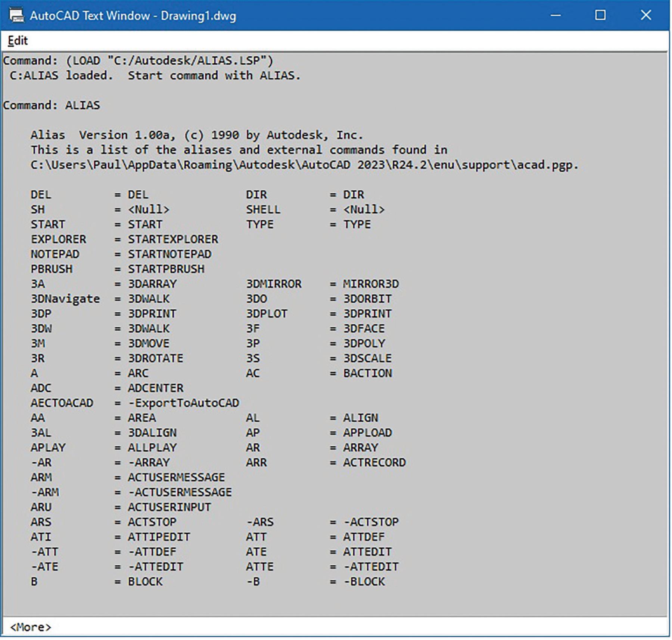Click the PBRUSH alias
672x640 pixels.
pos(52,269)
